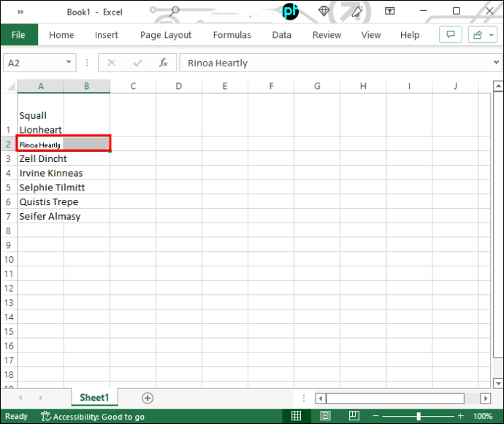504x424 pixels.
Task: Click the Insert Function fx icon
Action: click(164, 63)
